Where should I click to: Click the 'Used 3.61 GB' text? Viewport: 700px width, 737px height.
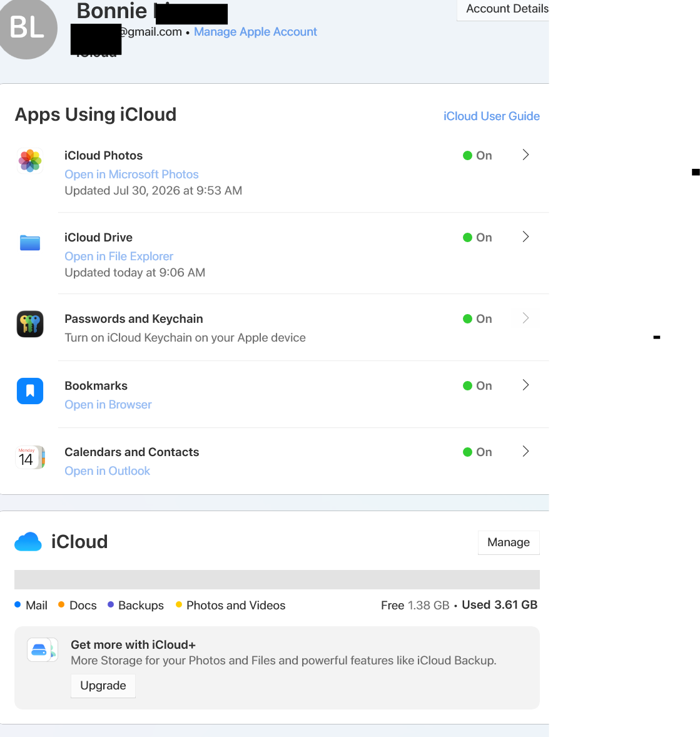coord(499,605)
